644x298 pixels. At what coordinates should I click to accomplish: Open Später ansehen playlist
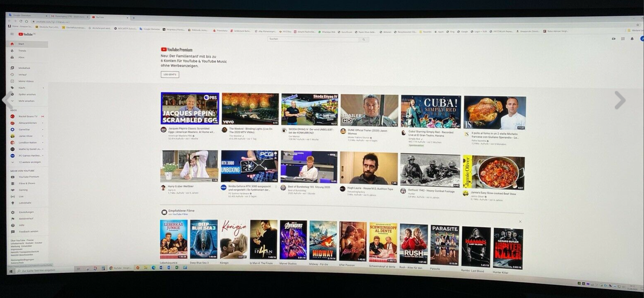point(27,94)
